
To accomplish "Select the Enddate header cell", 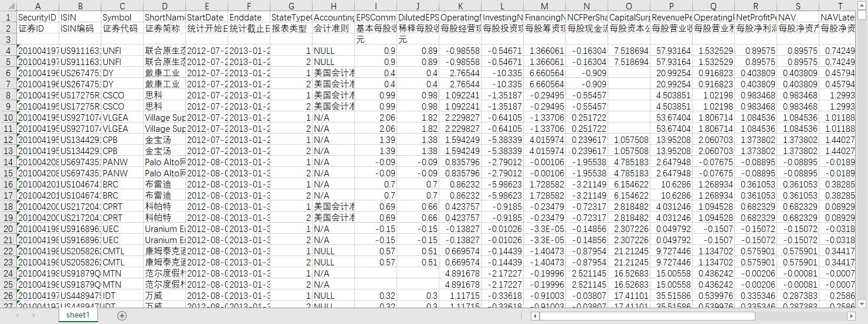I will [249, 17].
